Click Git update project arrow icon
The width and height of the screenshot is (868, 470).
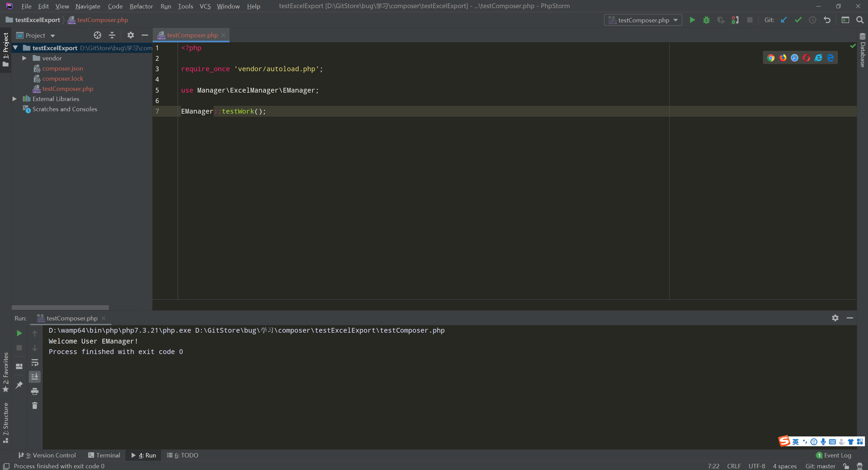pyautogui.click(x=784, y=20)
